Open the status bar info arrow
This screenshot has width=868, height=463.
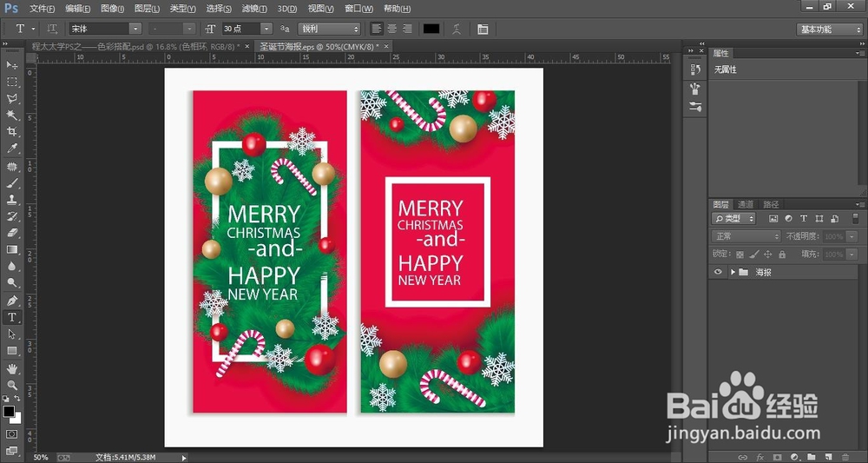point(184,458)
